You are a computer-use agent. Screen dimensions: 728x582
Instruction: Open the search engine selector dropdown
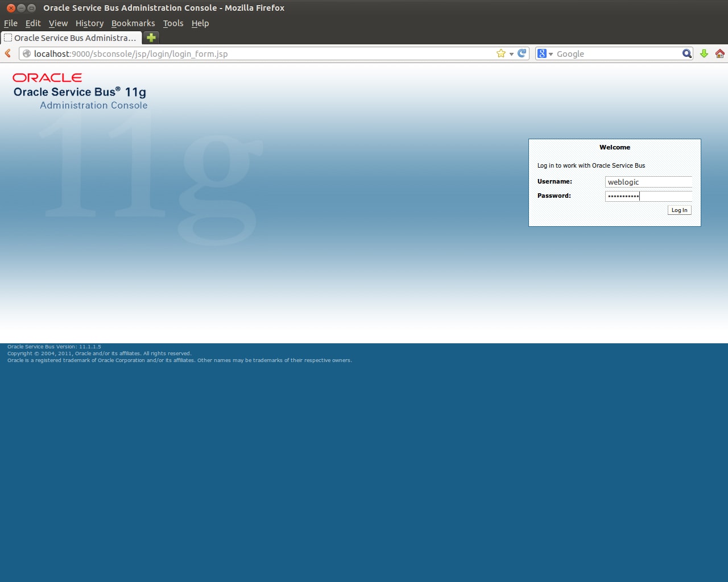coord(551,54)
